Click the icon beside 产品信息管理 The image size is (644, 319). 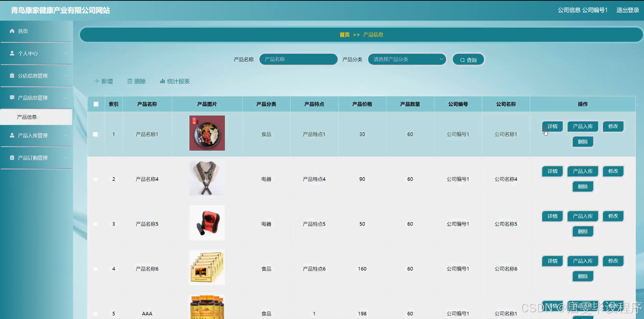[x=12, y=97]
